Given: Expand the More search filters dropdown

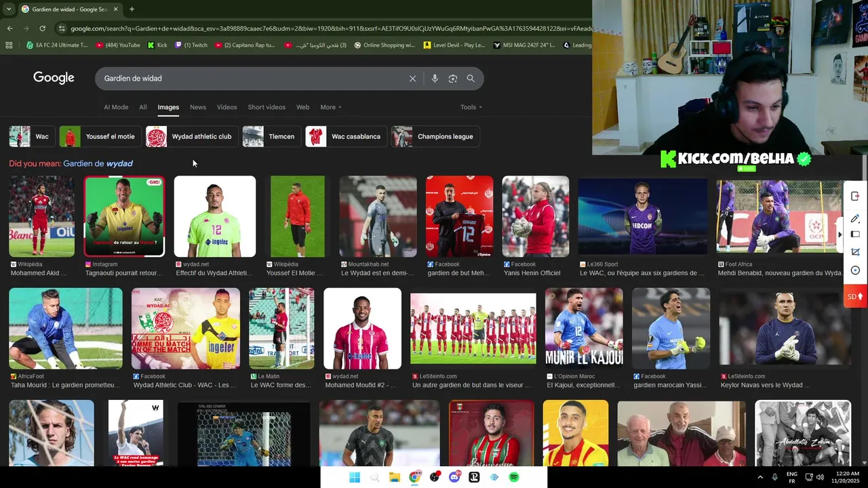Looking at the screenshot, I should tap(331, 107).
